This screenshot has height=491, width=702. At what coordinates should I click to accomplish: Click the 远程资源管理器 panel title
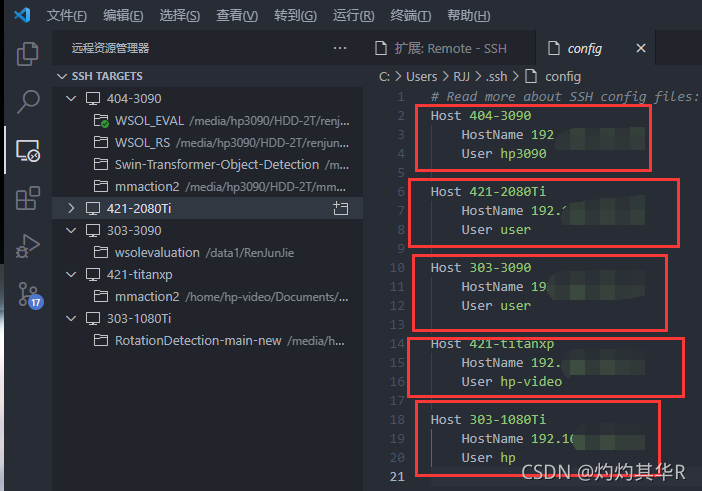pyautogui.click(x=111, y=48)
